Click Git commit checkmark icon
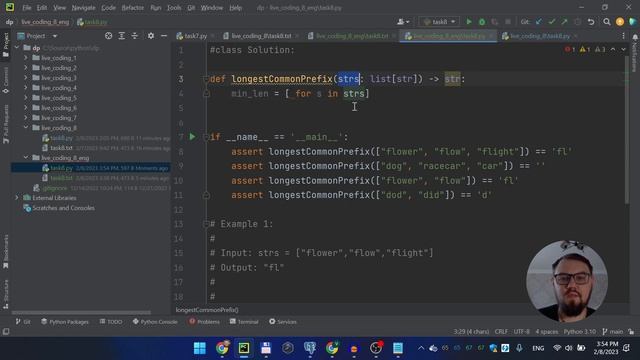 (551, 22)
